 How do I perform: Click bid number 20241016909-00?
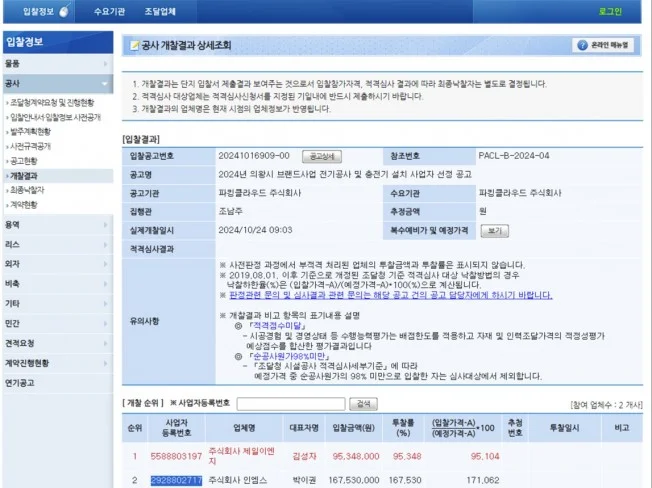coord(254,156)
